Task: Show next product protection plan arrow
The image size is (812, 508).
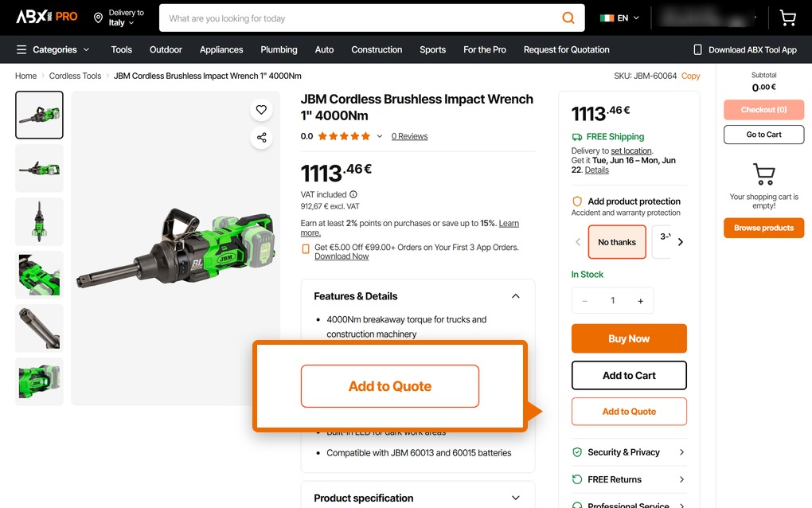Action: pyautogui.click(x=681, y=242)
